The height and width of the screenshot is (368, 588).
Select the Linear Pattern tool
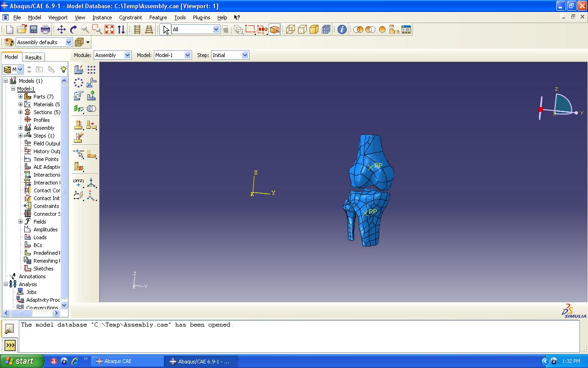[91, 69]
